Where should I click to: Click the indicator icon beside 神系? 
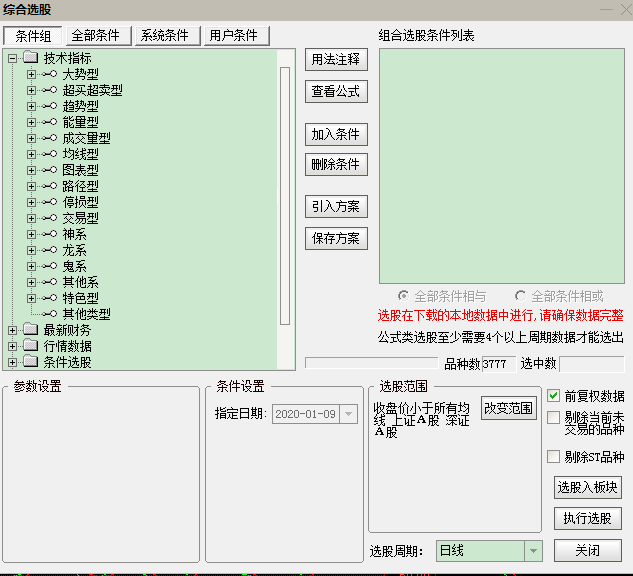pyautogui.click(x=49, y=234)
